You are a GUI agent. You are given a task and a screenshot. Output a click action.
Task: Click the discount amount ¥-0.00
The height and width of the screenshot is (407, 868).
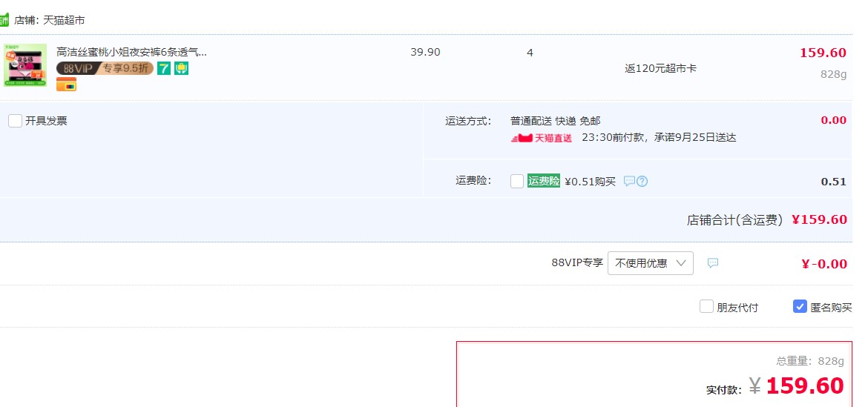823,264
